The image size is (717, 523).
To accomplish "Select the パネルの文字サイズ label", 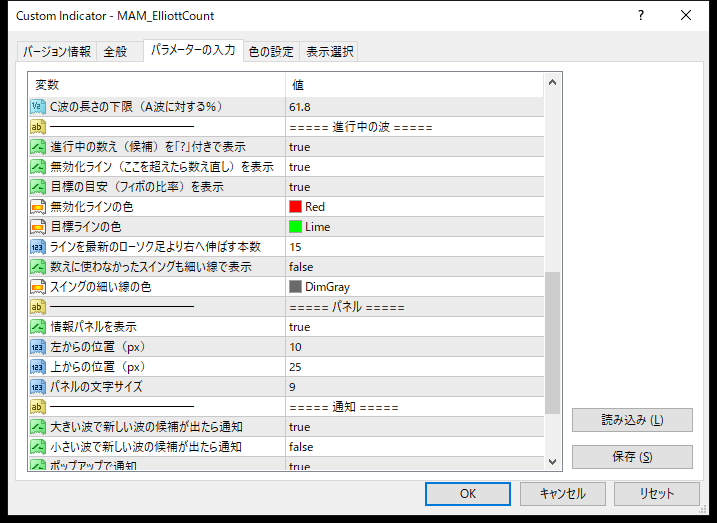I will coord(96,387).
